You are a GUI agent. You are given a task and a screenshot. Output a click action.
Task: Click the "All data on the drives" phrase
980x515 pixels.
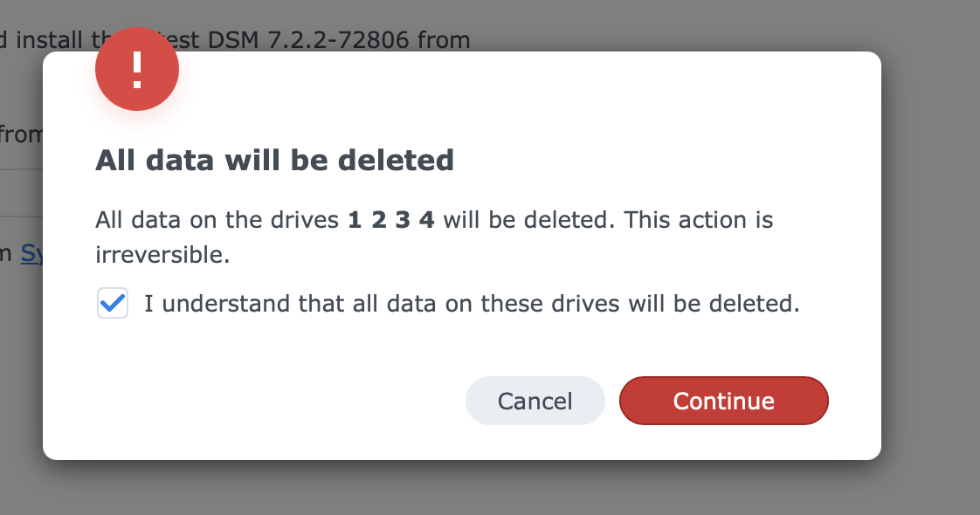coord(217,219)
